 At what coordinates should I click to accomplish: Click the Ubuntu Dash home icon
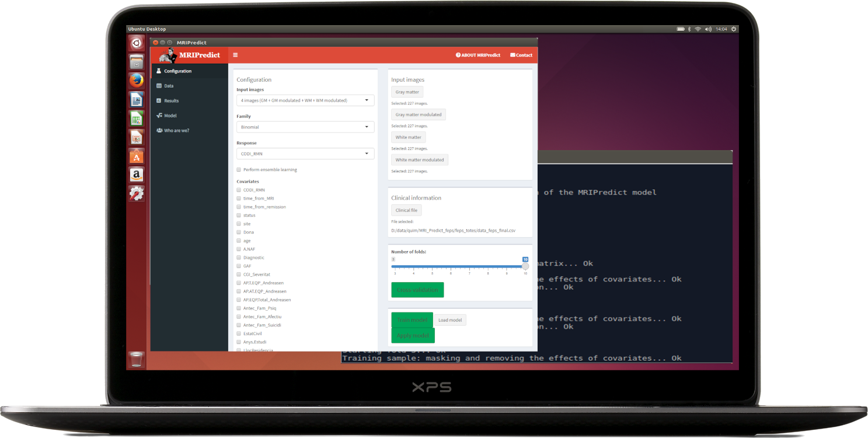point(137,43)
